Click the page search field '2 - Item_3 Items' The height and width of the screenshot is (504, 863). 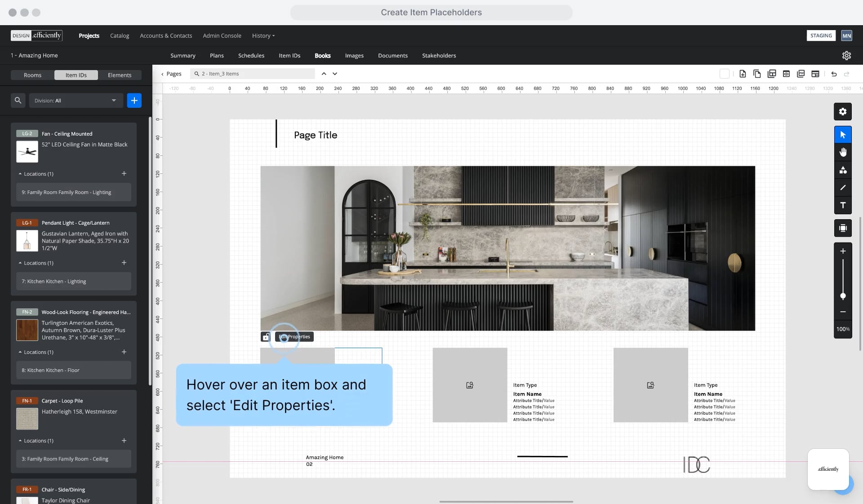pos(252,74)
